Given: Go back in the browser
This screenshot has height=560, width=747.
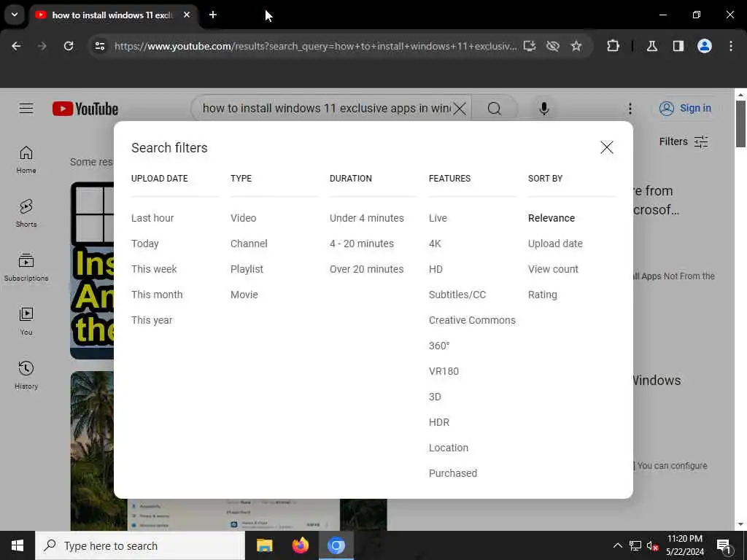Looking at the screenshot, I should (x=16, y=46).
